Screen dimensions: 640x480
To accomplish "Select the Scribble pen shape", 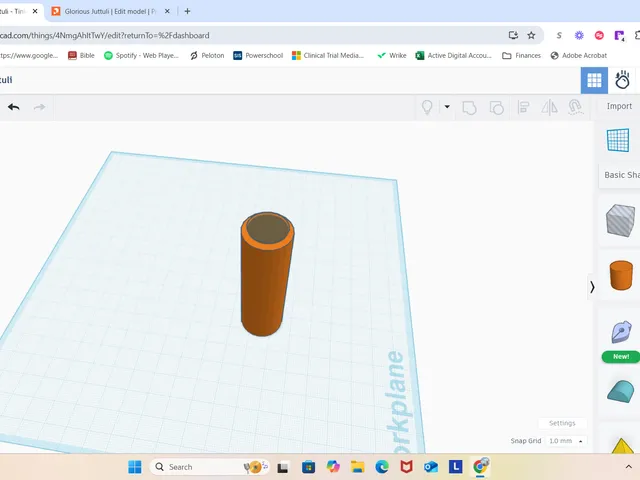I will pos(621,331).
